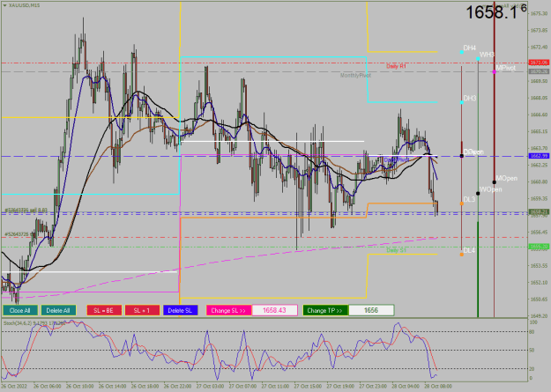Click the red 1673.06 price axis tag
The height and width of the screenshot is (392, 551).
[539, 63]
